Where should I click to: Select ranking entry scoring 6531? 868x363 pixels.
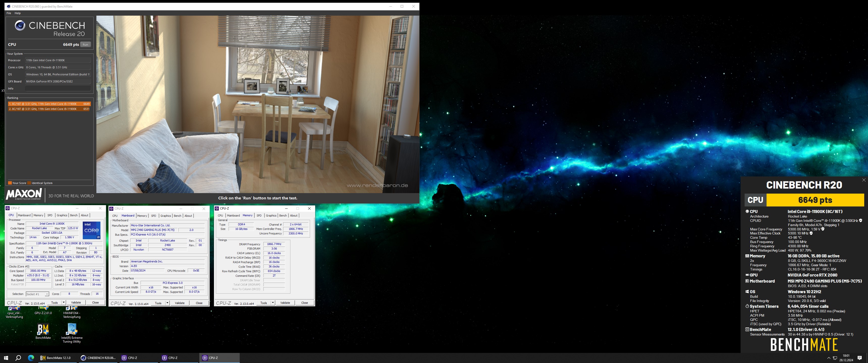tap(49, 109)
